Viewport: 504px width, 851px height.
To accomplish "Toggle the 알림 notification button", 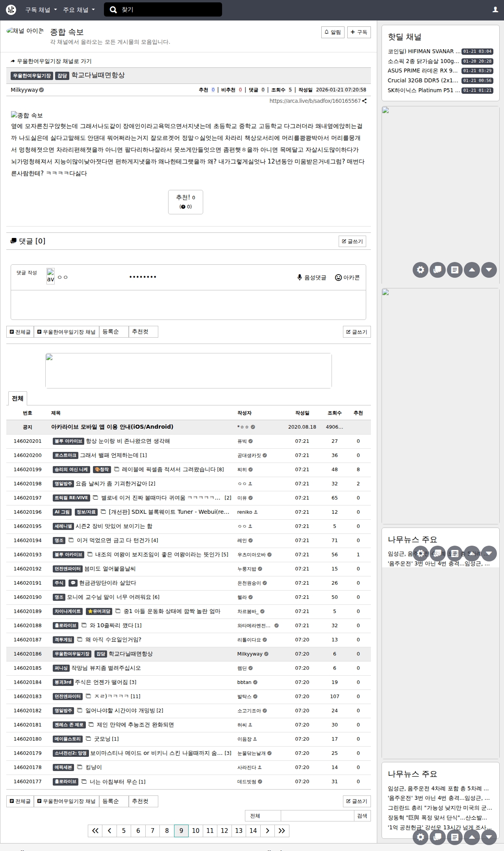I will click(x=333, y=32).
